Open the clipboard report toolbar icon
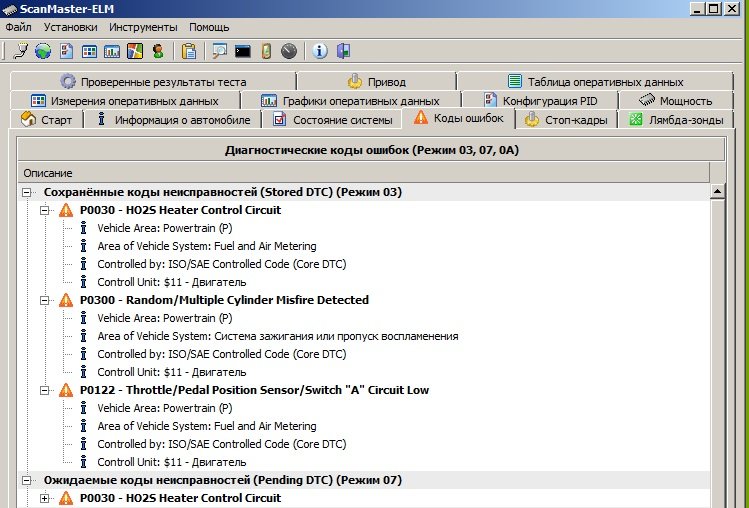This screenshot has width=749, height=508. click(189, 51)
